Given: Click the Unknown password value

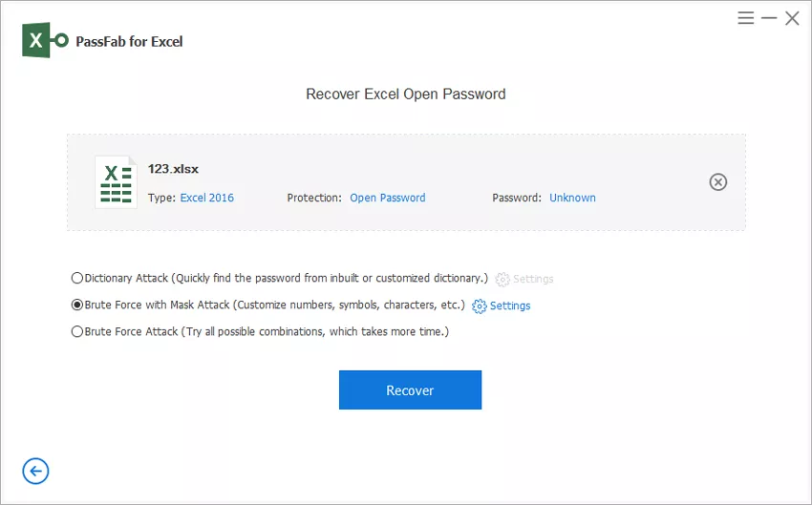Looking at the screenshot, I should coord(572,198).
